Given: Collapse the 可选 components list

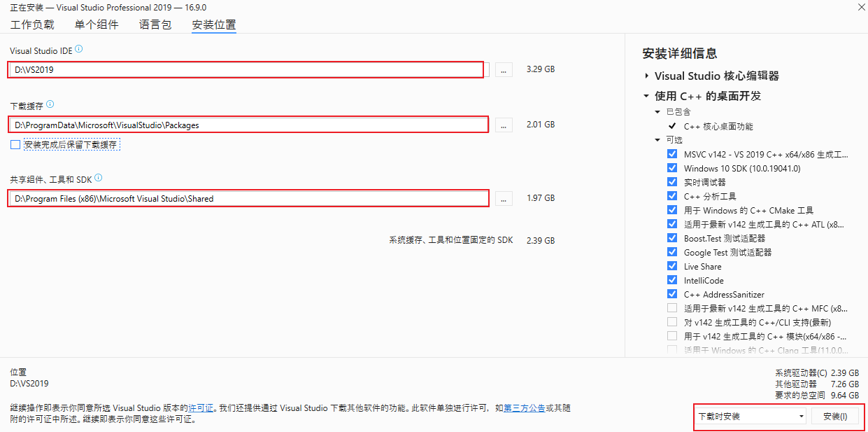Looking at the screenshot, I should coord(657,140).
